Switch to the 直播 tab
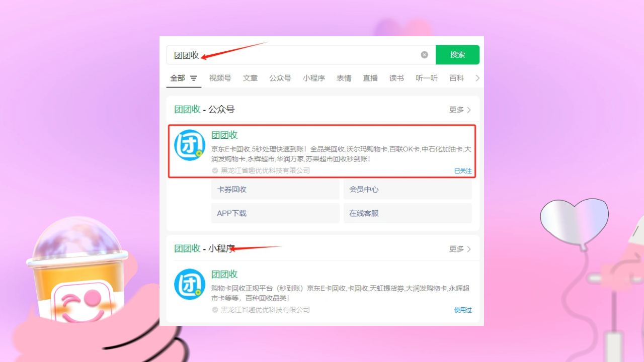Screen dimensions: 644x362 click(370, 78)
